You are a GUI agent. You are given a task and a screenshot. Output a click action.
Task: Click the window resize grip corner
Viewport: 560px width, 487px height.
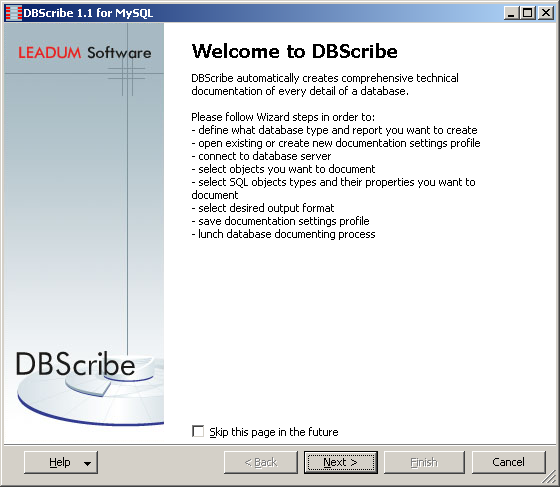[550, 477]
